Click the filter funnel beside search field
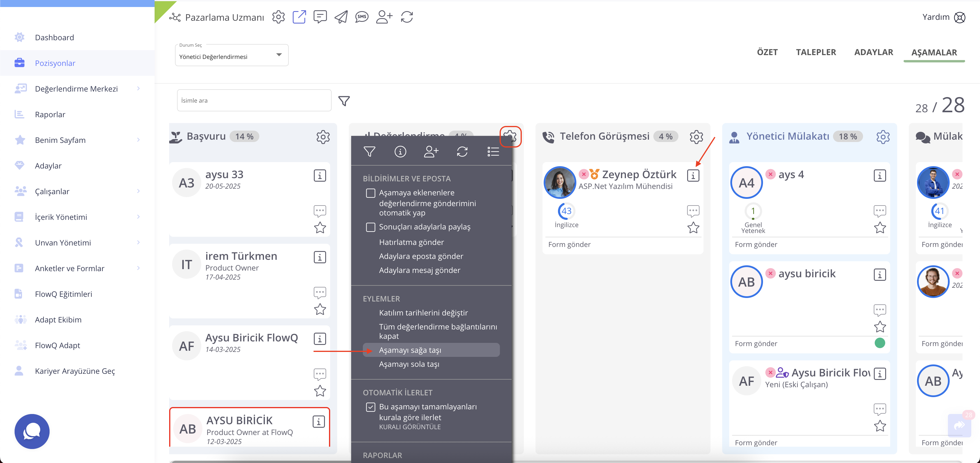The width and height of the screenshot is (980, 463). (344, 101)
